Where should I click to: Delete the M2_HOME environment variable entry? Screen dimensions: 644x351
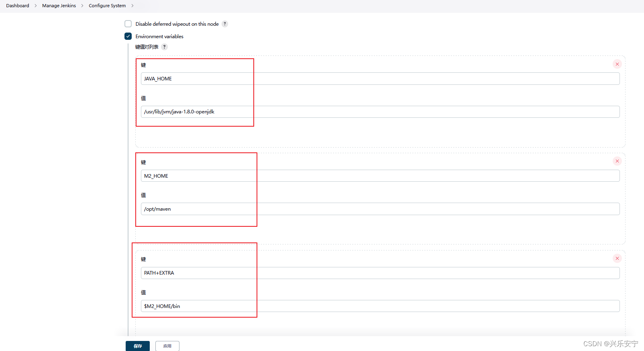(x=617, y=161)
